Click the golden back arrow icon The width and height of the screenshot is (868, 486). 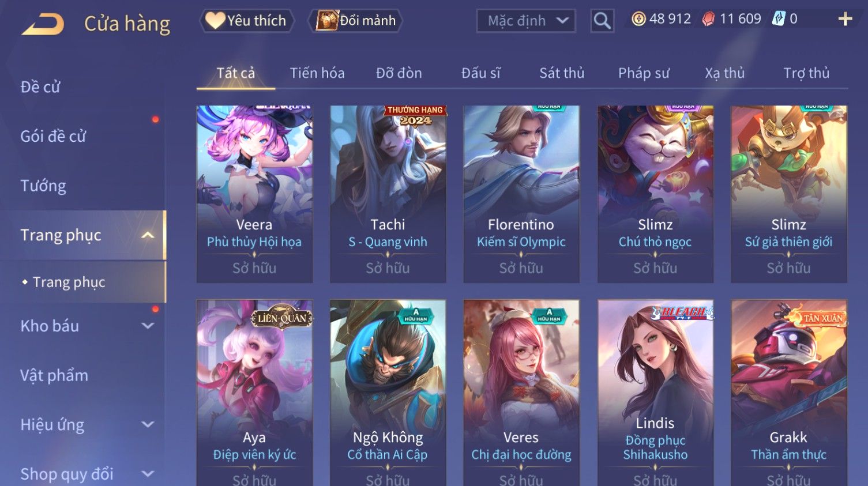pyautogui.click(x=43, y=24)
